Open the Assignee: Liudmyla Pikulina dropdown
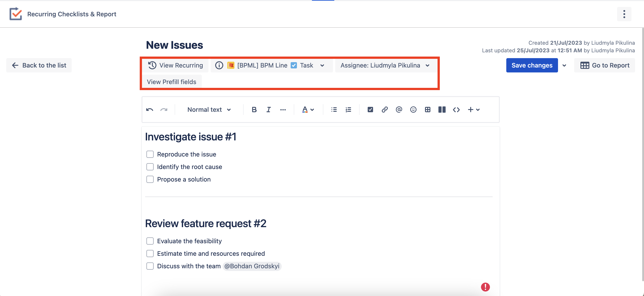Screen dimensions: 644x296 (x=427, y=65)
